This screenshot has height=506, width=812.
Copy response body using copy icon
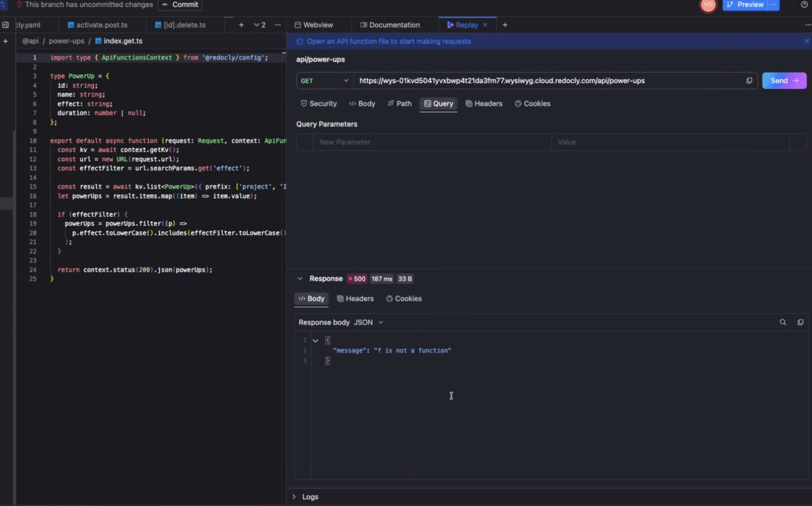(x=801, y=322)
